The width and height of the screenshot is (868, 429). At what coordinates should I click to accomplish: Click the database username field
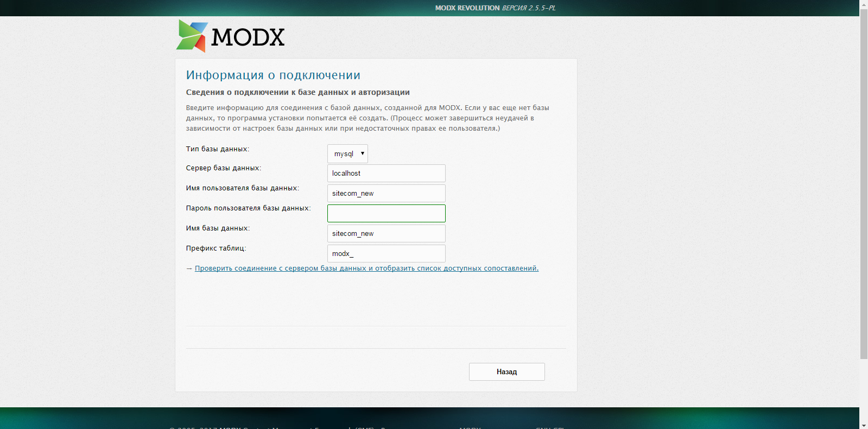tap(387, 194)
